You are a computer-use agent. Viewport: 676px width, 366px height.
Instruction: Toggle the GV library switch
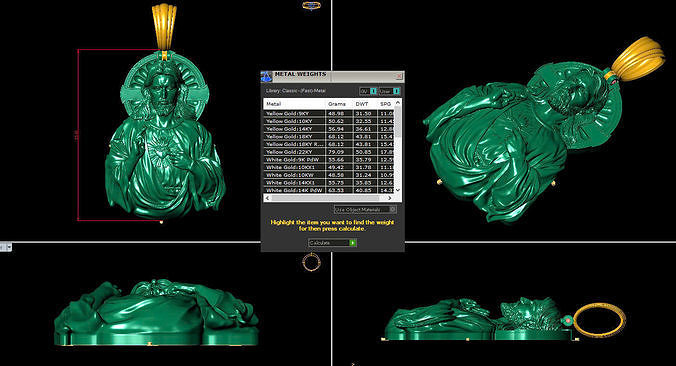click(x=373, y=91)
